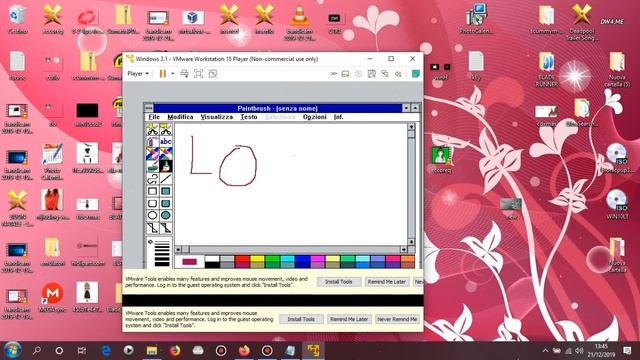Select the empty Polygon tool

(153, 227)
